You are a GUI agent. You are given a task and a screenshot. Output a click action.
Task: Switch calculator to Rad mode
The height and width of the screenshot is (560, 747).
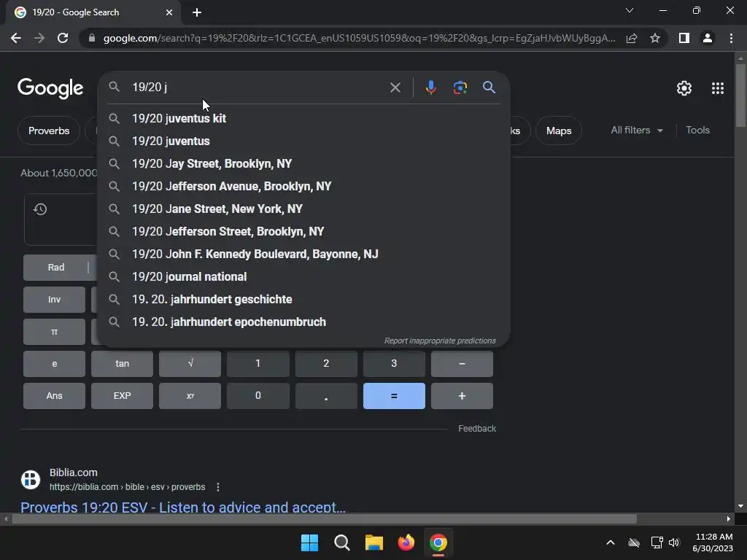tap(55, 267)
